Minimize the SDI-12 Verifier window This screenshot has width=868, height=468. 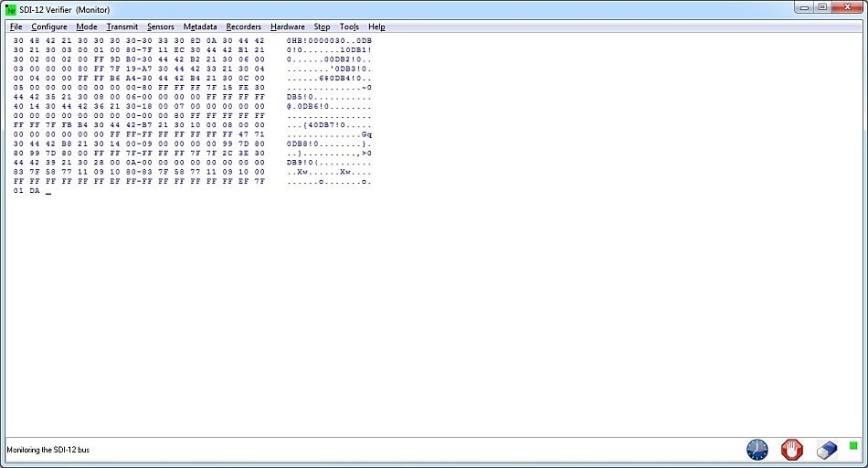click(805, 7)
